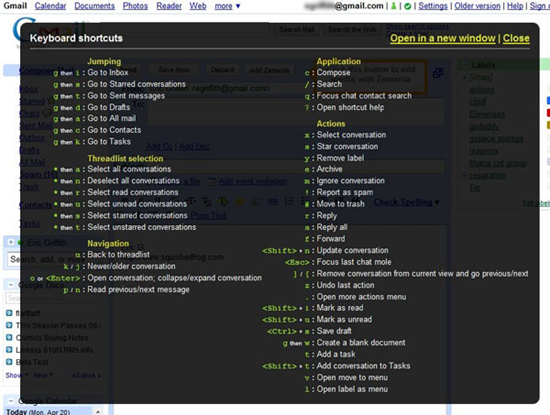Open Settings from the top right
The height and width of the screenshot is (415, 550).
tap(433, 6)
